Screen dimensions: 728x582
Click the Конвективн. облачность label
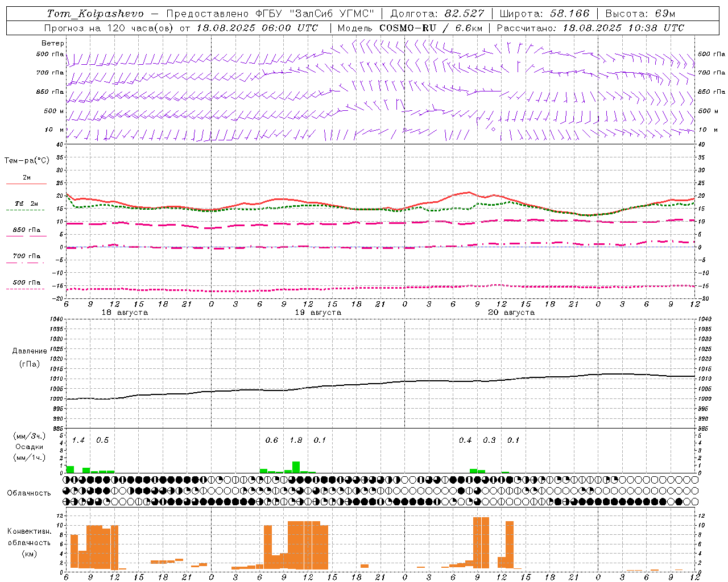tap(30, 537)
